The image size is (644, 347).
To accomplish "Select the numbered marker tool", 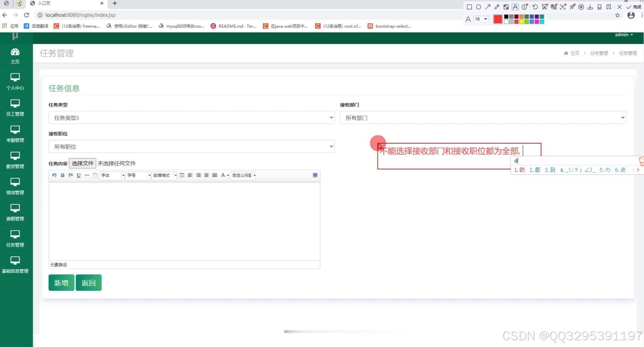I will pos(525,7).
